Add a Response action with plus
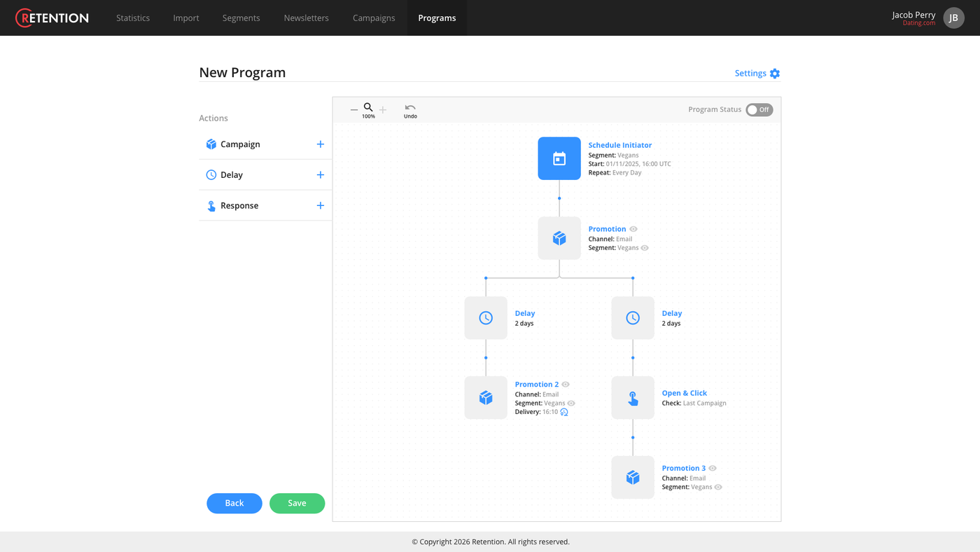 [x=321, y=206]
